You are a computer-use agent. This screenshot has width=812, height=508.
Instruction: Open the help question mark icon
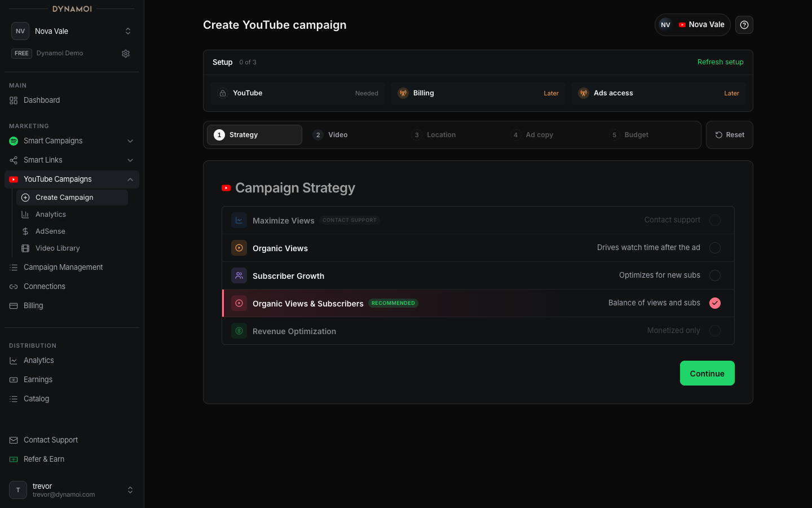click(744, 25)
